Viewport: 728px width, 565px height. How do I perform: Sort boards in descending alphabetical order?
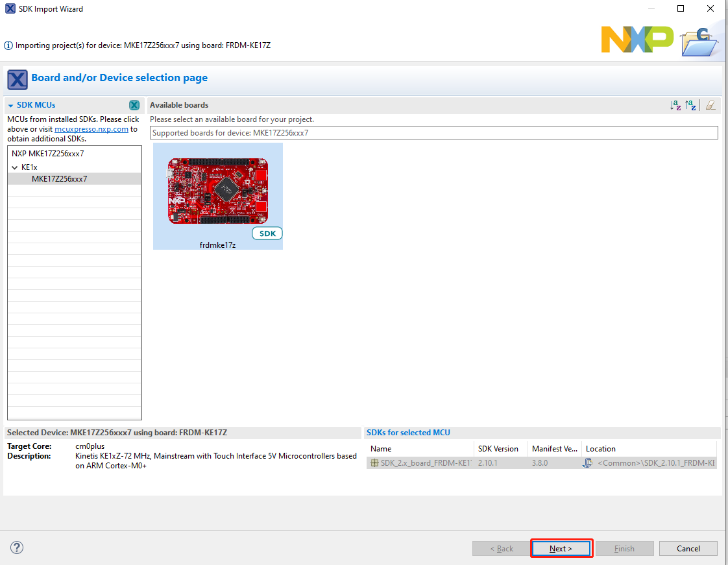click(x=690, y=105)
